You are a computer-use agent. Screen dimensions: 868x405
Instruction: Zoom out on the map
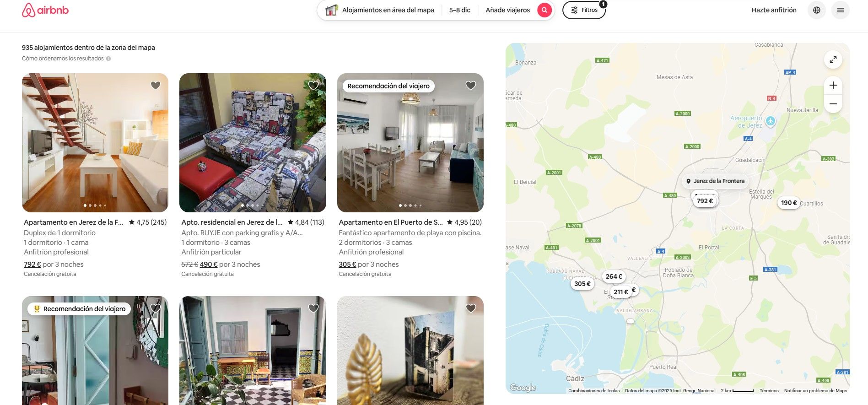[x=833, y=104]
